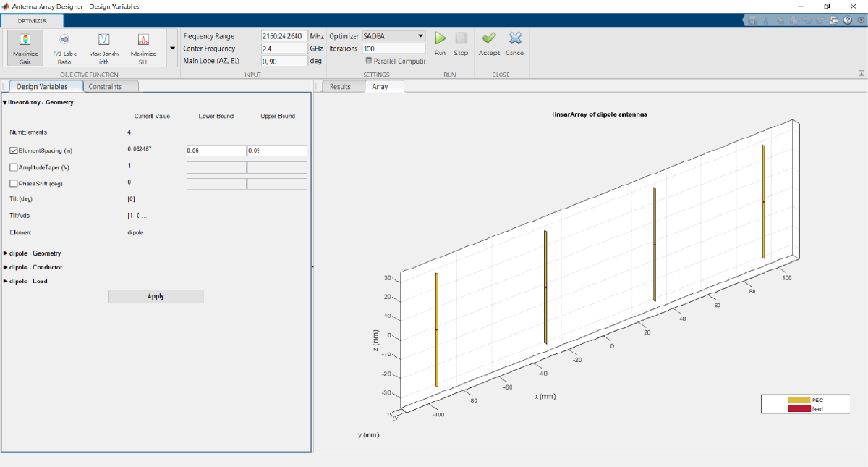Tick the PhaseShift checkbox
Viewport: 868px width, 467px height.
(14, 183)
